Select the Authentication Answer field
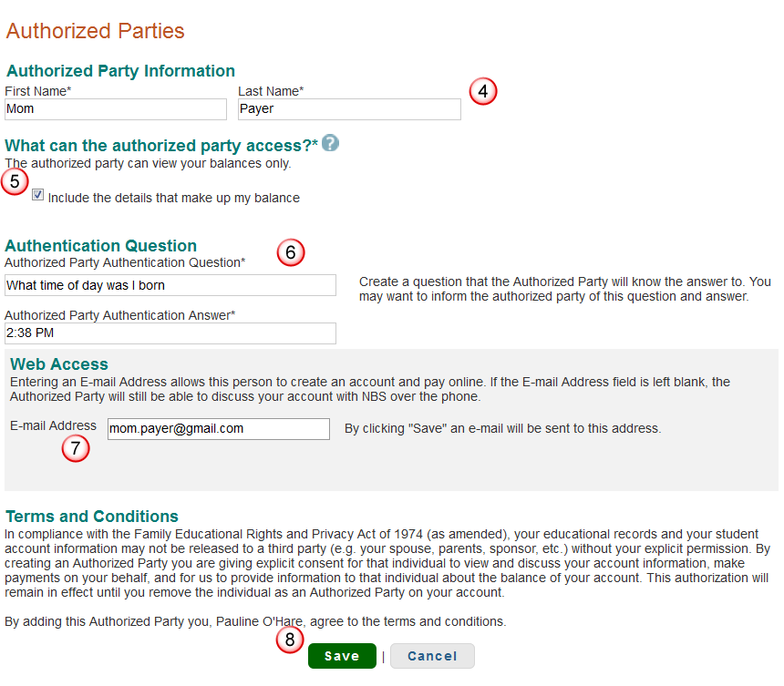Image resolution: width=784 pixels, height=686 pixels. pyautogui.click(x=170, y=333)
